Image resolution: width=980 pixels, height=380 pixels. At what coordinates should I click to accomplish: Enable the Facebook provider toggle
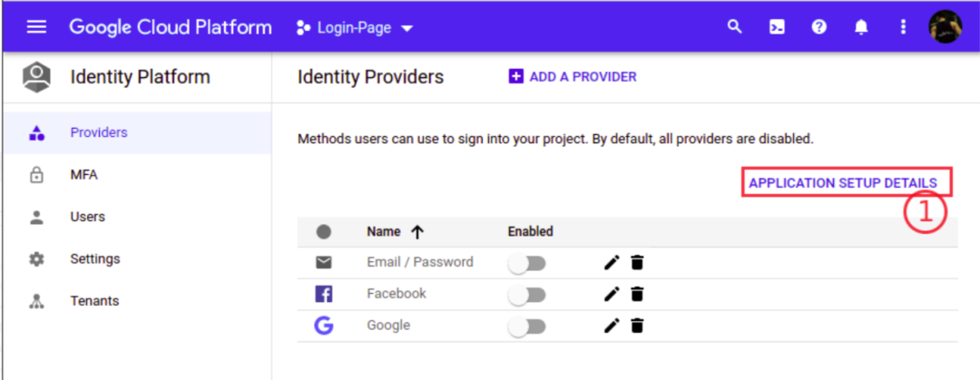[527, 295]
